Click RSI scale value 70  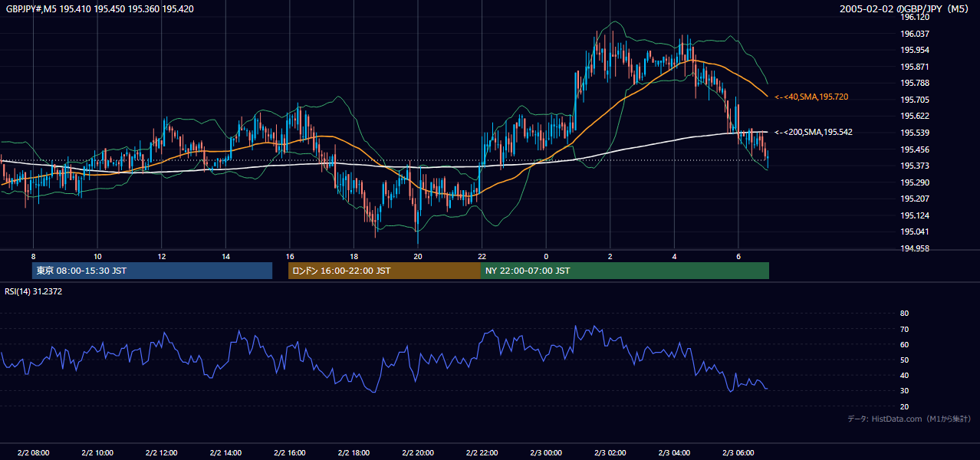[x=904, y=329]
